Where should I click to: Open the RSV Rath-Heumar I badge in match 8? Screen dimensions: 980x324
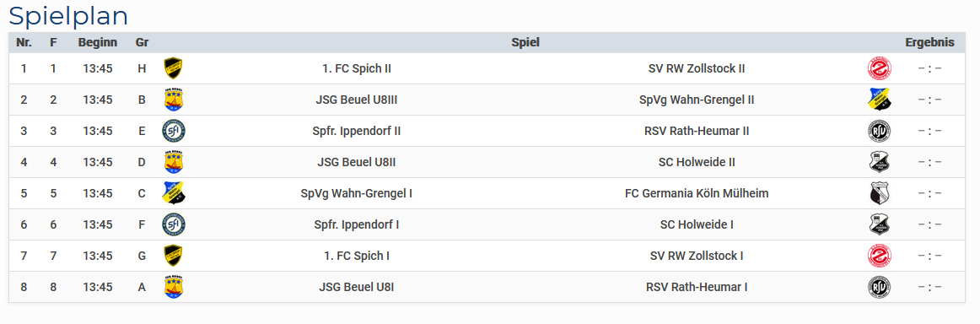[880, 287]
